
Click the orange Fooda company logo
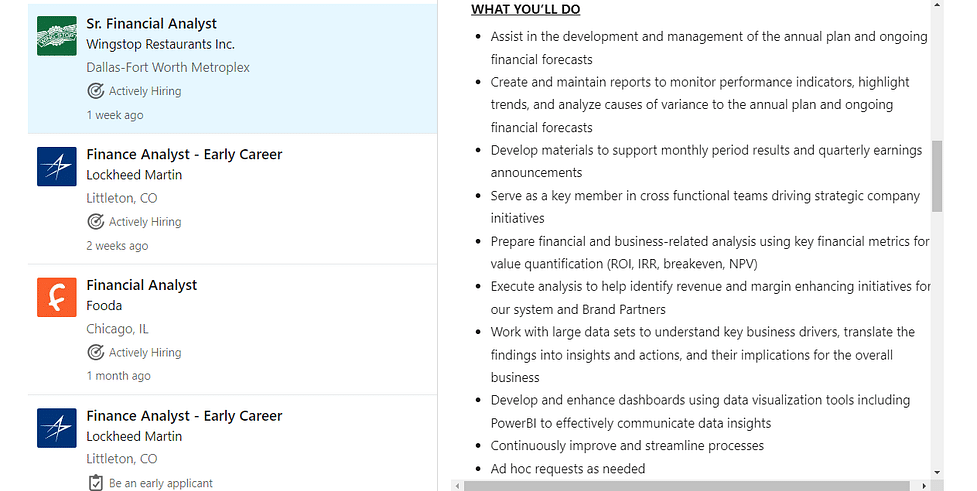click(x=57, y=297)
